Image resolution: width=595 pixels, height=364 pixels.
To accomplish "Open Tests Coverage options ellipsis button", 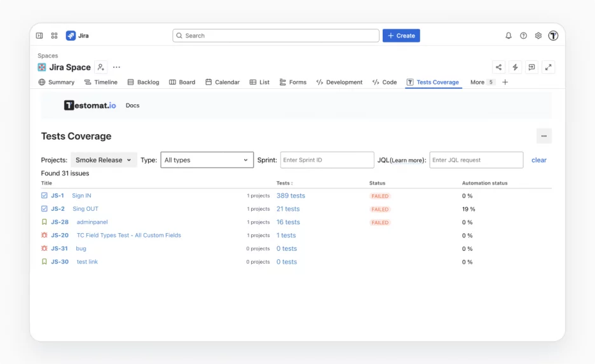I will (x=544, y=136).
